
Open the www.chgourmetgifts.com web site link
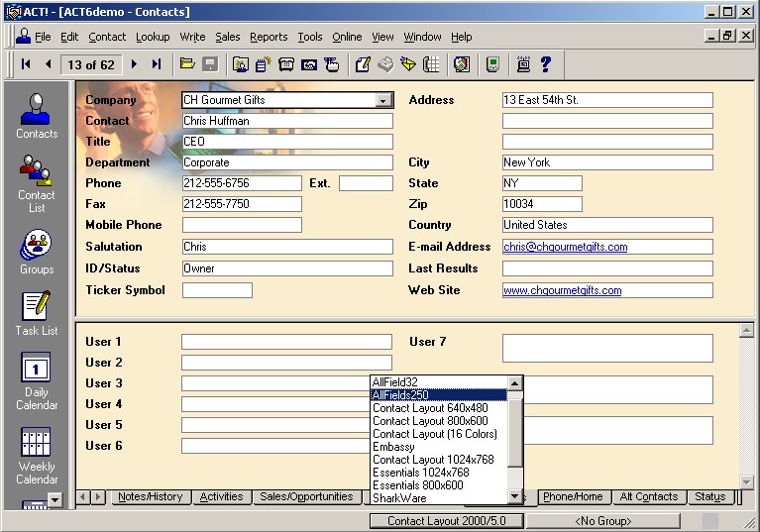pos(562,290)
